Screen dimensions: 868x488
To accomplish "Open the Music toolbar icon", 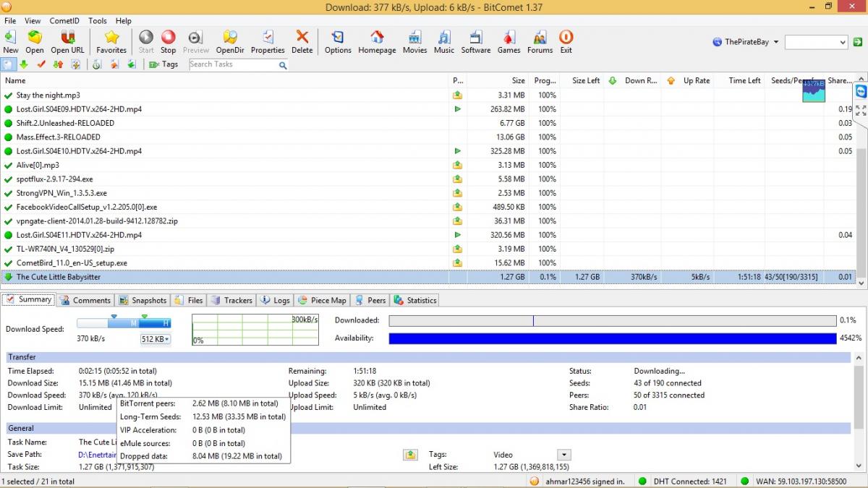I will [x=444, y=42].
